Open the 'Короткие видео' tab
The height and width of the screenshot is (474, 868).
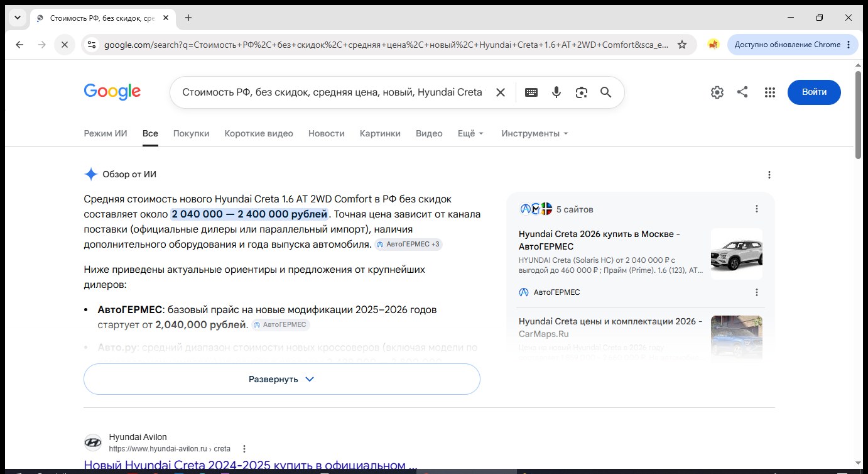(259, 133)
